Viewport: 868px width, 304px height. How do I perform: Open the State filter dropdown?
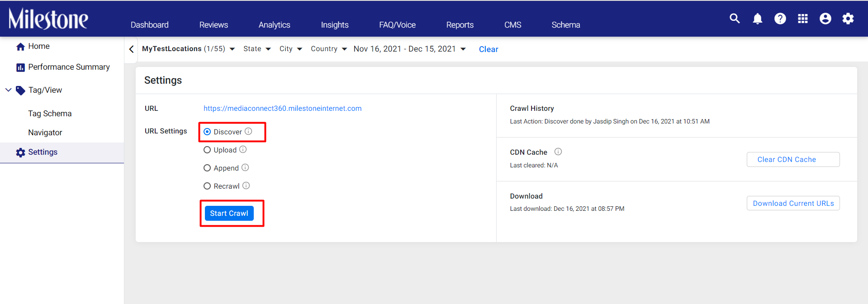pos(257,49)
